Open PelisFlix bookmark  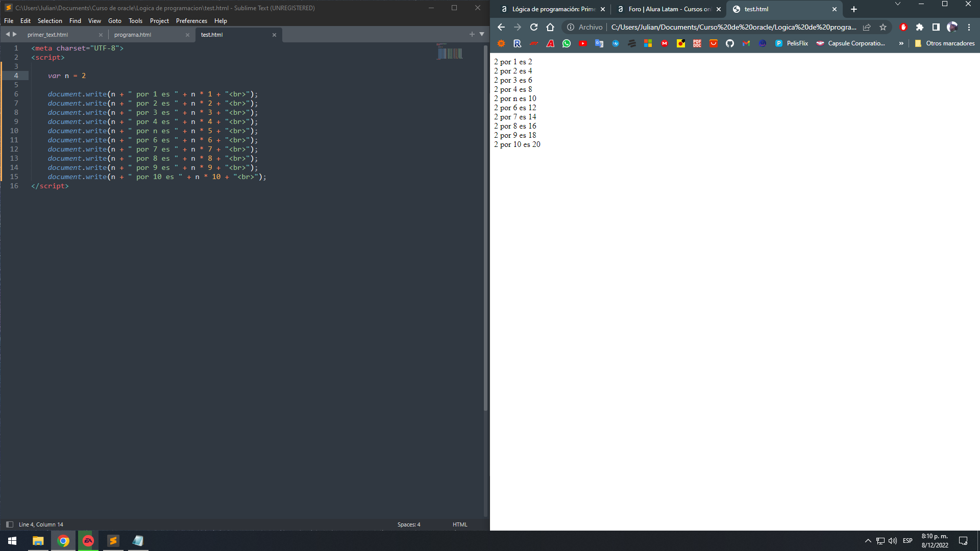(792, 43)
